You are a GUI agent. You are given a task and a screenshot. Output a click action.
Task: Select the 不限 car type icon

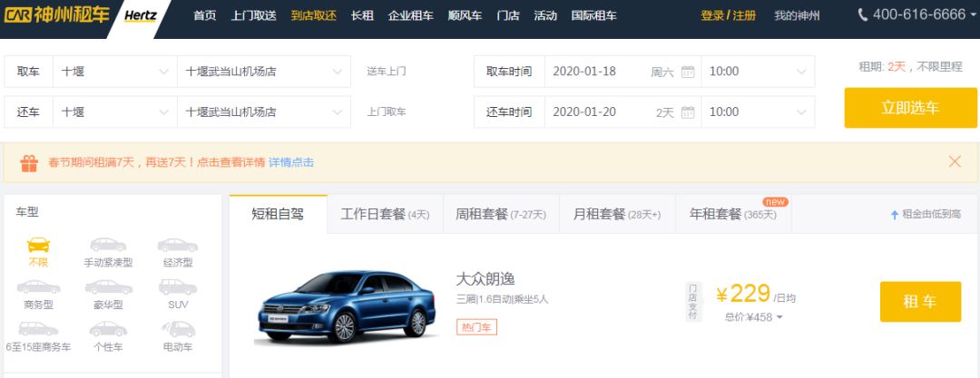tap(38, 244)
